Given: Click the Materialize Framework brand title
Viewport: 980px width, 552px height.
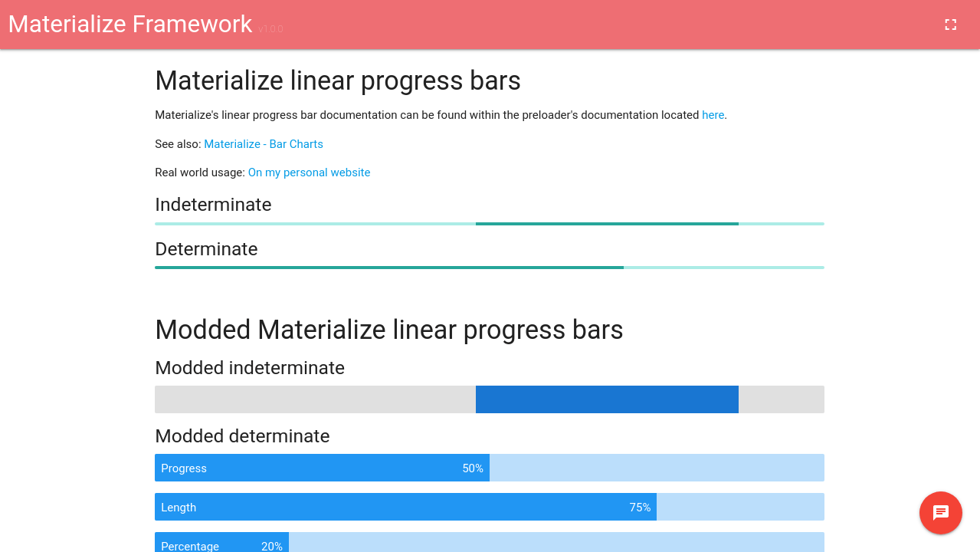Looking at the screenshot, I should point(130,25).
